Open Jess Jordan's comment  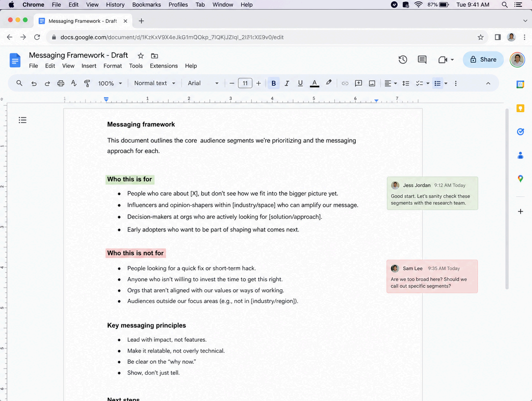point(432,193)
